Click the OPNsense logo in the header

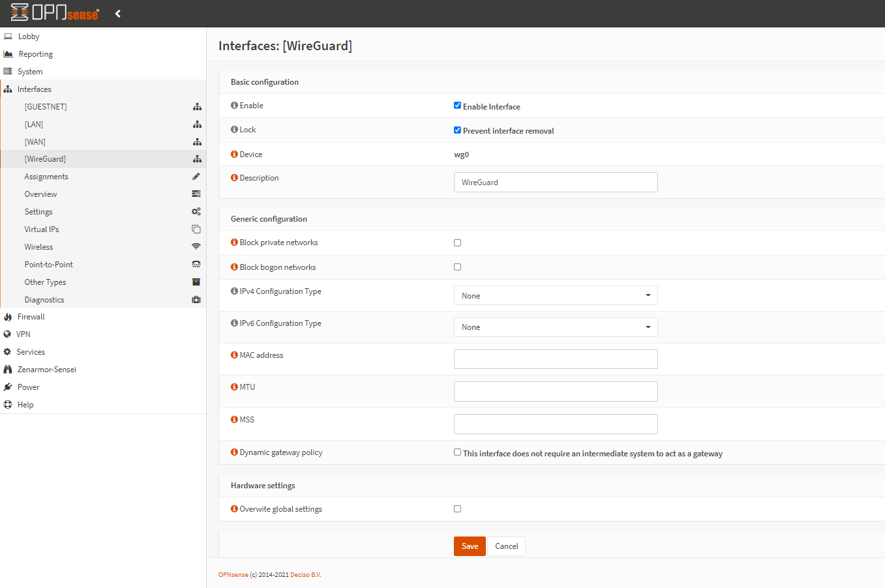[53, 12]
